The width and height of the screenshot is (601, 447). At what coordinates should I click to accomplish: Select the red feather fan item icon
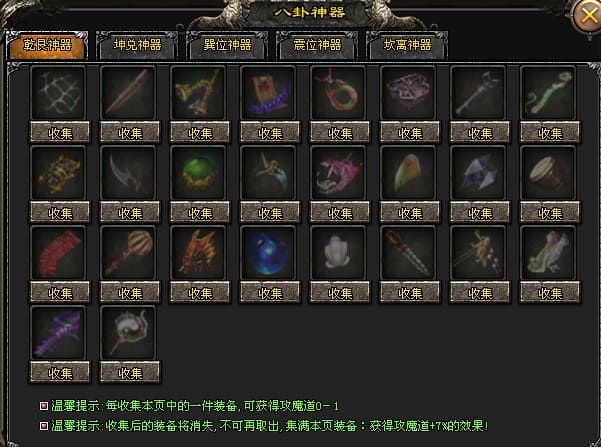coord(58,253)
